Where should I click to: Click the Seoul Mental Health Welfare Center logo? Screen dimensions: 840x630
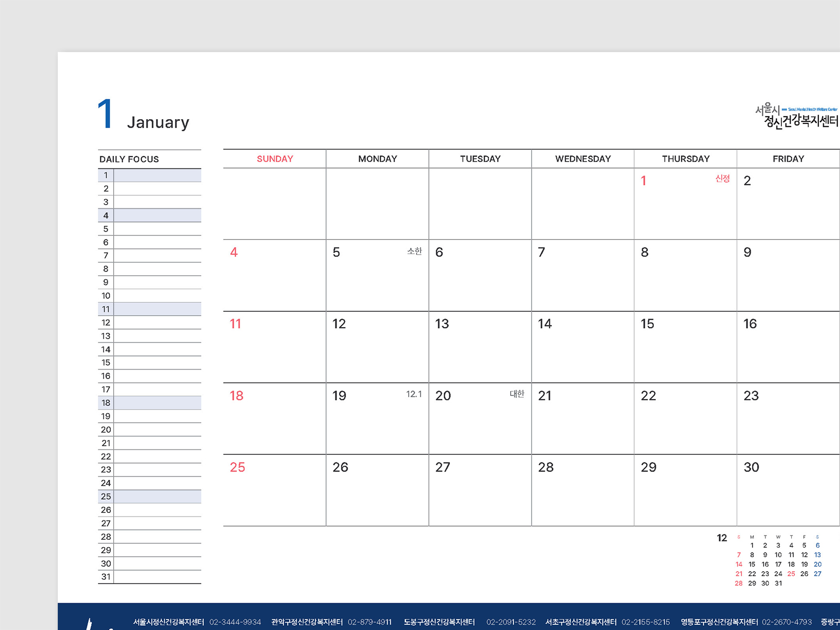(x=797, y=116)
